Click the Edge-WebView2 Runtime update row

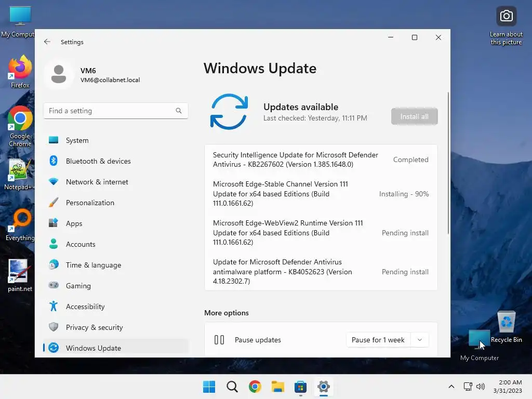click(x=321, y=232)
